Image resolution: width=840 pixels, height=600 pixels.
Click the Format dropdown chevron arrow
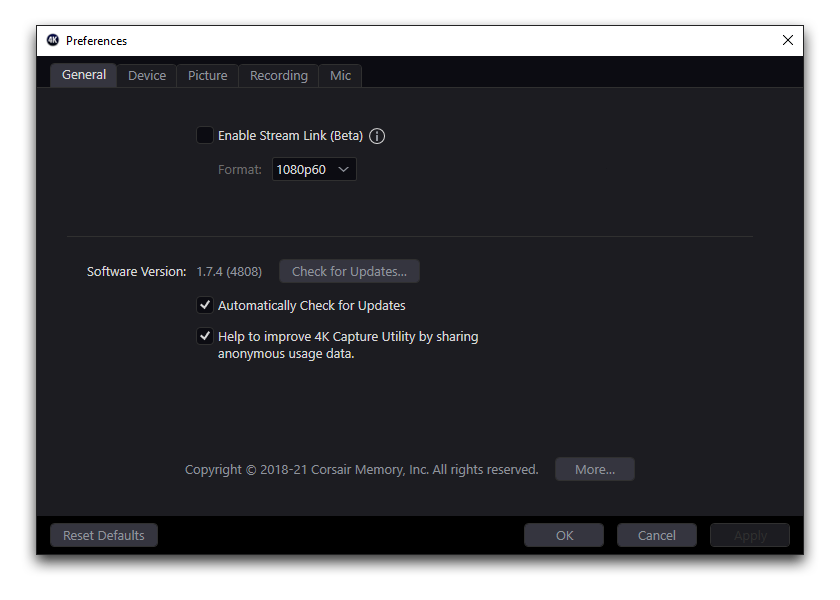coord(344,169)
